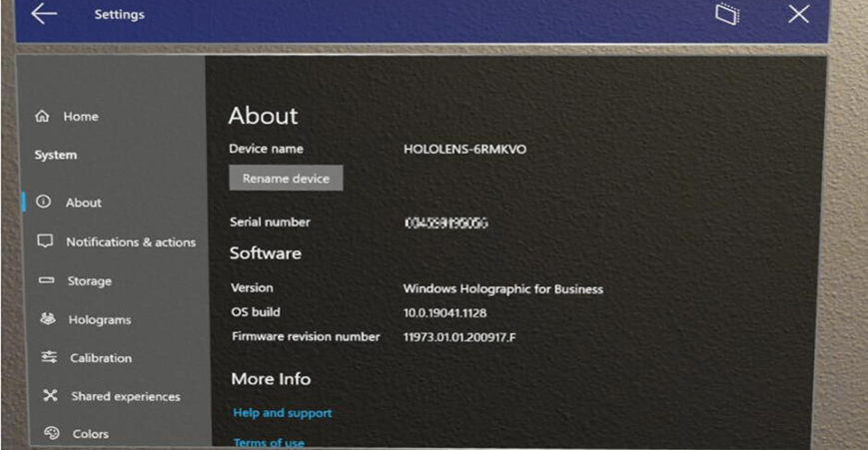Open the Help and support link
This screenshot has height=450, width=868.
282,412
